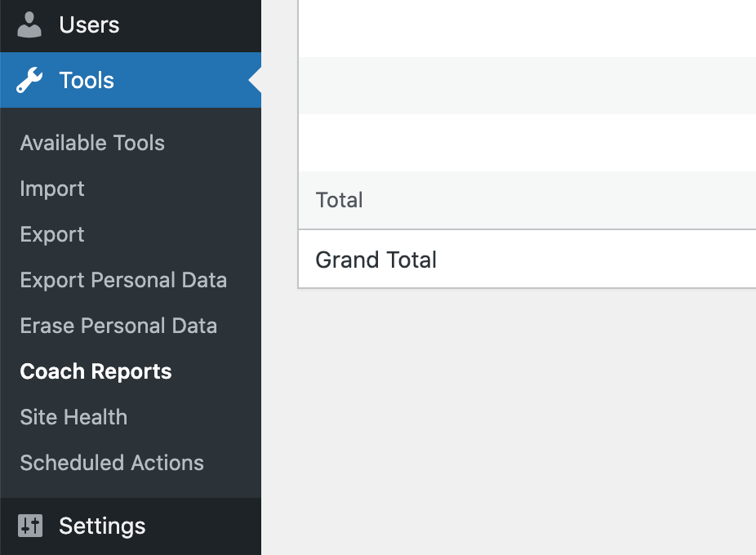The width and height of the screenshot is (756, 555).
Task: Click the gray shaded empty table row
Action: click(527, 86)
